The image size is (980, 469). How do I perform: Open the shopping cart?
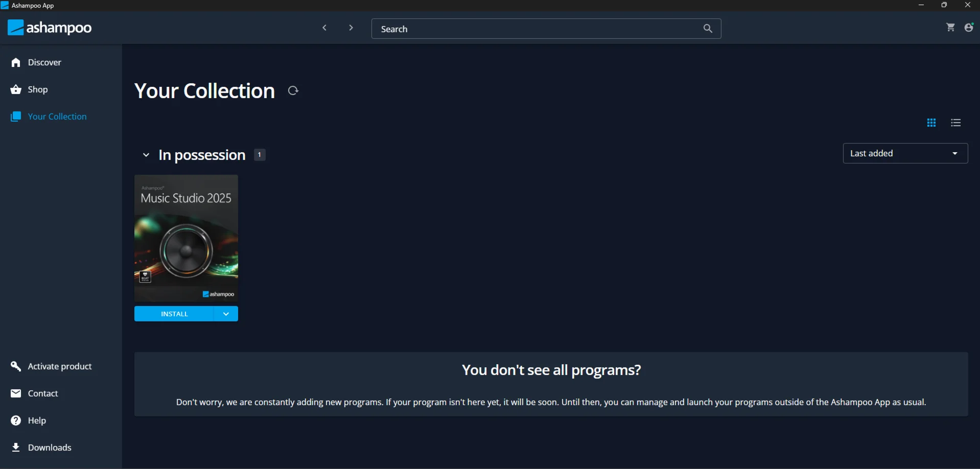[950, 28]
